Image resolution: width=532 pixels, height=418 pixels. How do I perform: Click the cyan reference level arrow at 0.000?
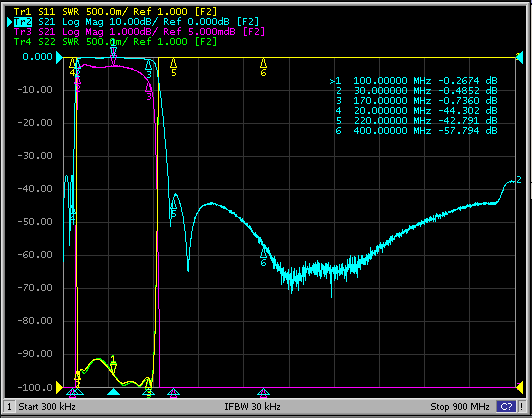coord(59,57)
